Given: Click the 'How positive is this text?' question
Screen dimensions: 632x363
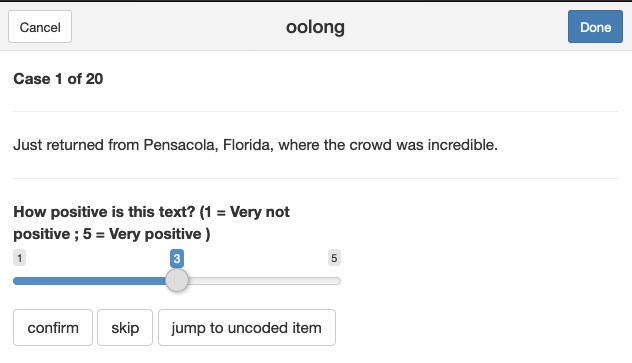Looking at the screenshot, I should pos(104,212).
